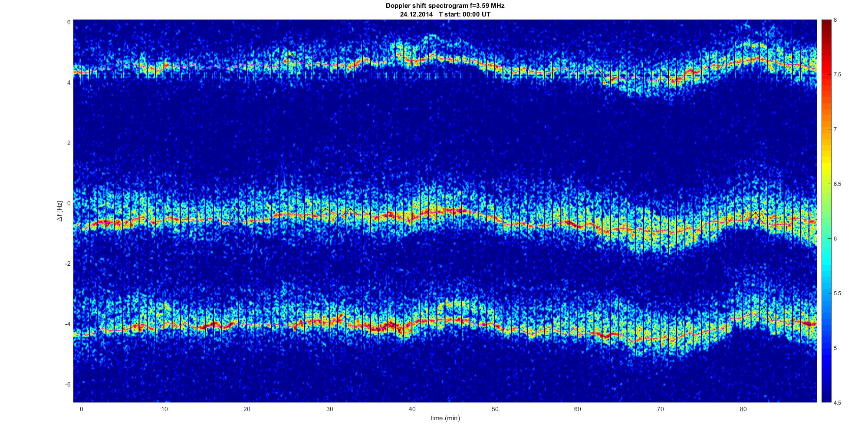Click the colorbar tick label 4.5
Screen dimensions: 868x432
point(838,402)
